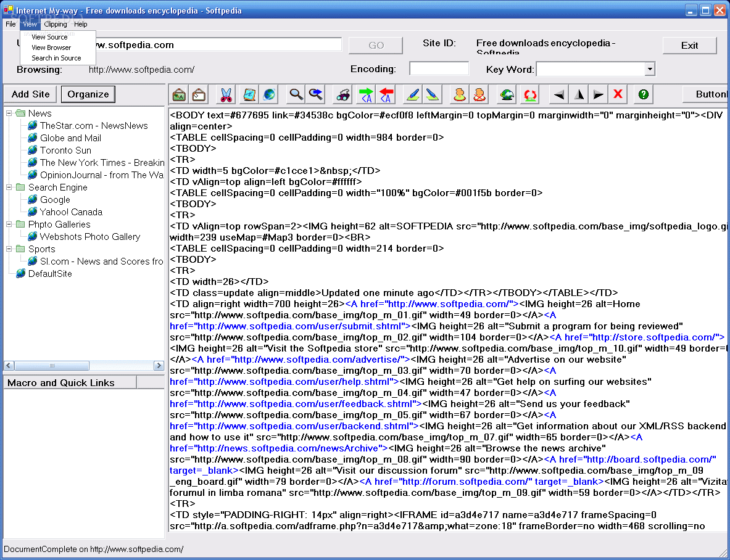
Task: Click the forum.softpedia.com href in source
Action: [x=482, y=482]
